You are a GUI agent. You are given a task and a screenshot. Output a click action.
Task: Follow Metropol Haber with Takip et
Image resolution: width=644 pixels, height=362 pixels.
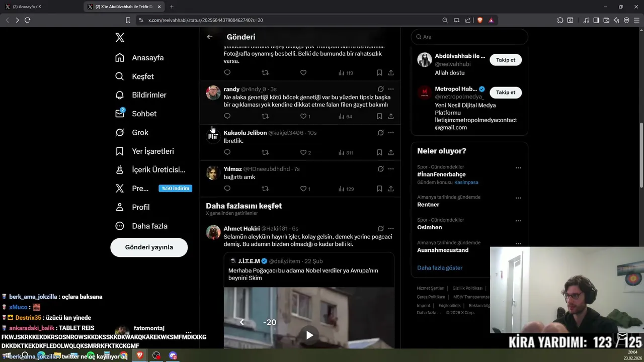point(506,93)
